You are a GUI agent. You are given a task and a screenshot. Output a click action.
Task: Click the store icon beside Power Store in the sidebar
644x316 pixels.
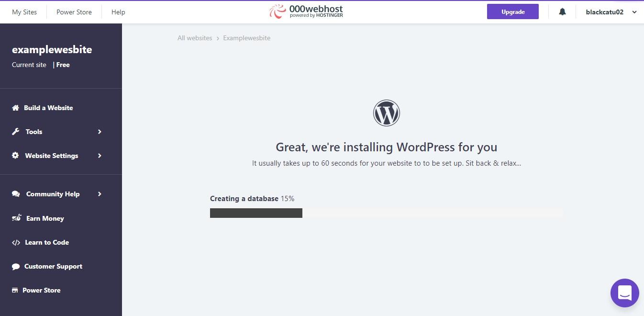tap(15, 290)
